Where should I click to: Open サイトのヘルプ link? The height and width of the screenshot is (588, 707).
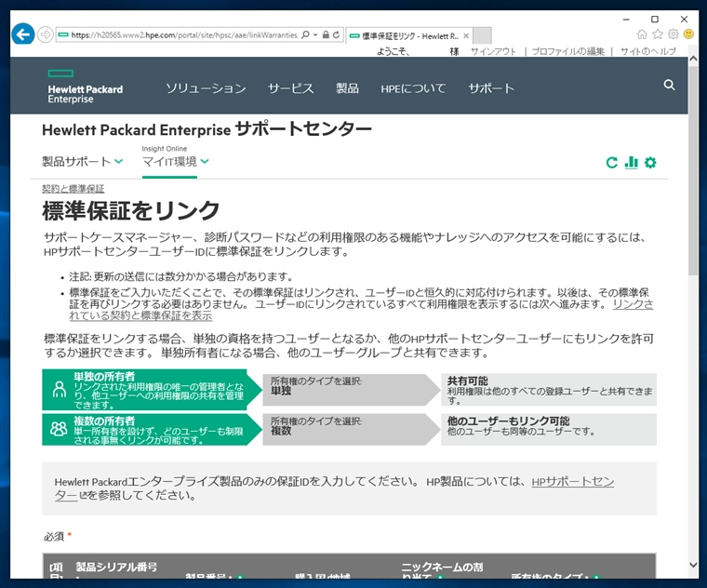click(648, 51)
